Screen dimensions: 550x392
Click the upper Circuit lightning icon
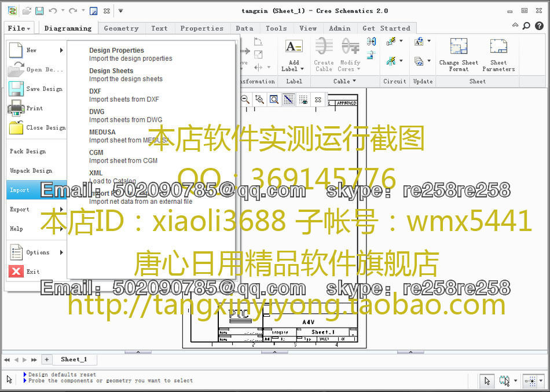point(391,42)
